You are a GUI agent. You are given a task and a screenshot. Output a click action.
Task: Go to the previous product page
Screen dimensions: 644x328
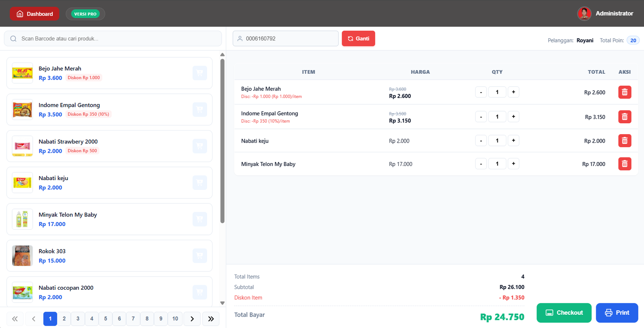(34, 319)
